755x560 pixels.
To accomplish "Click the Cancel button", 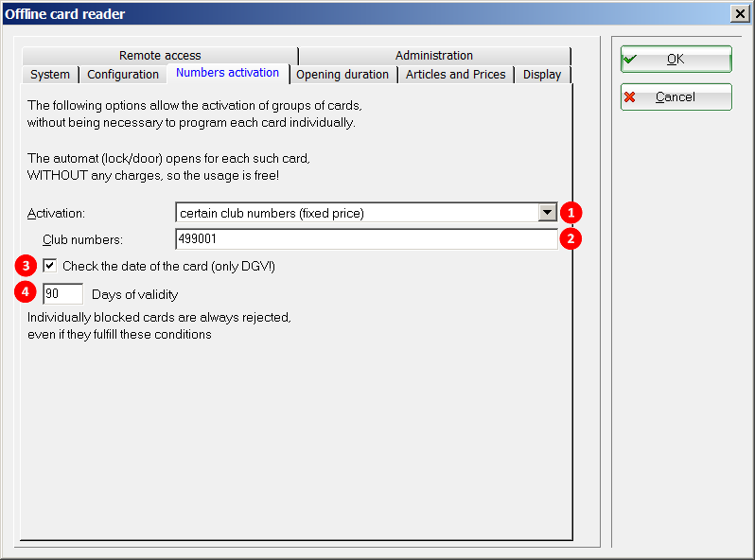I will (x=676, y=96).
